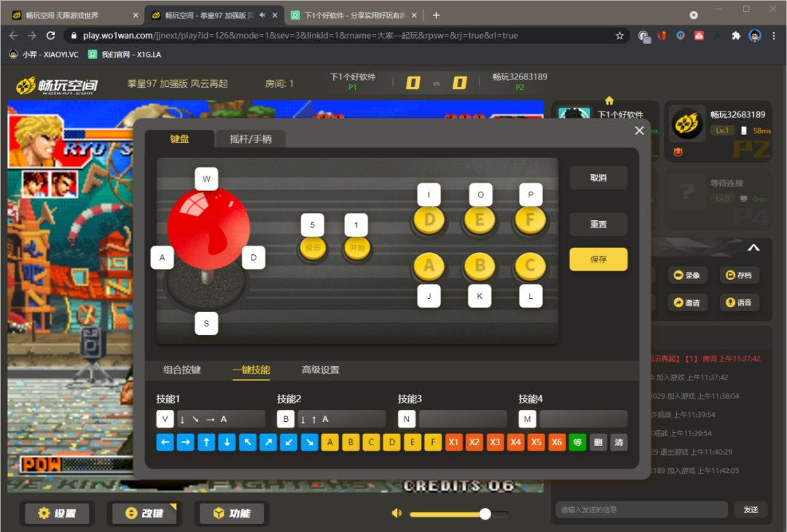Viewport: 787px width, 532px height.
Task: Click the 设置 settings button
Action: point(57,513)
